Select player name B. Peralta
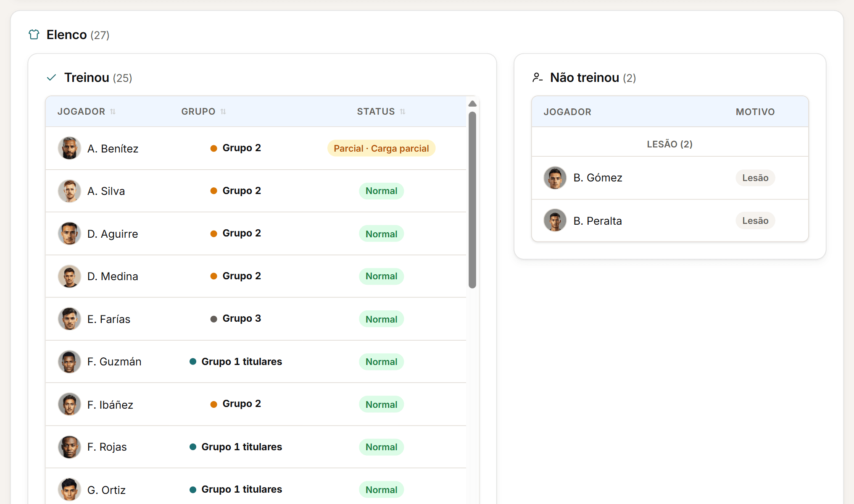 [x=598, y=221]
